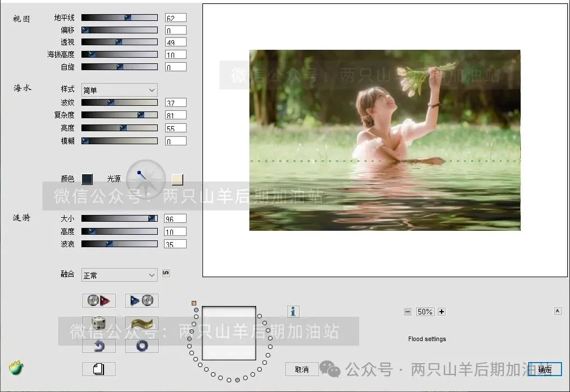The image size is (570, 392).
Task: Click the 地平线 slider track
Action: (x=119, y=18)
